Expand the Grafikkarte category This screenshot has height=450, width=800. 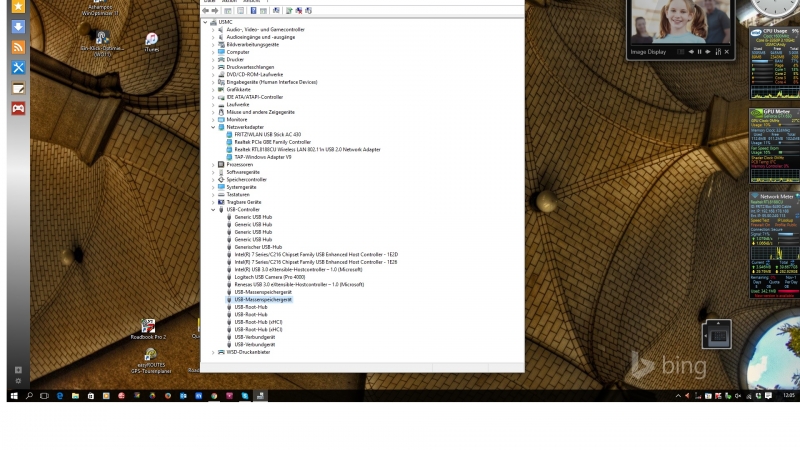click(x=213, y=89)
